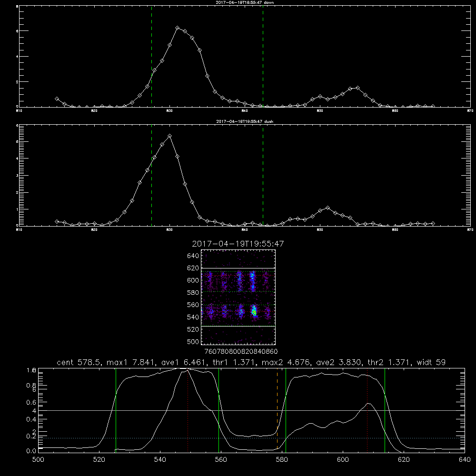This screenshot has width=476, height=476.
Task: Click bottom plot y-axis label 0.6
Action: [x=31, y=402]
